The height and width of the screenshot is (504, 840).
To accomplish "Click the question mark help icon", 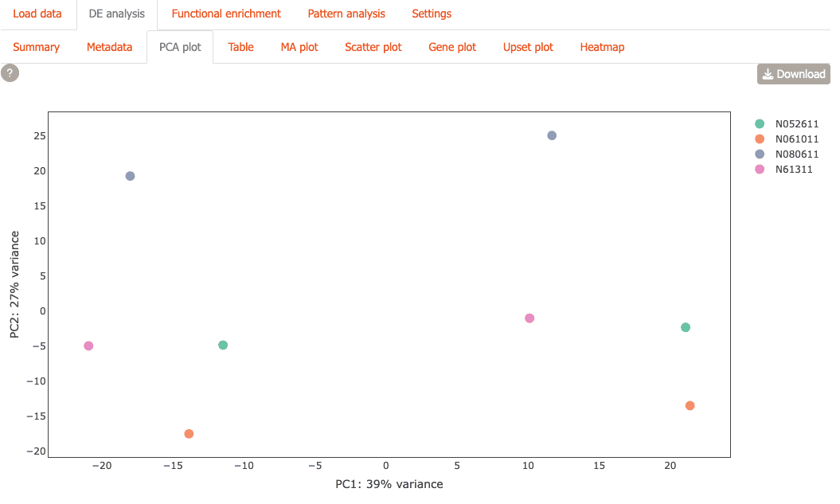I will [x=10, y=73].
